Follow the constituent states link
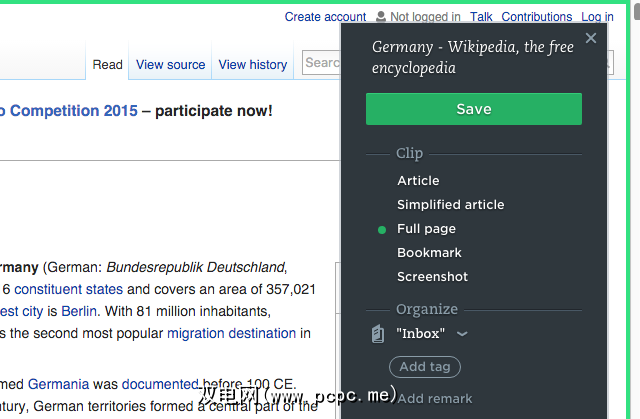The width and height of the screenshot is (640, 419). coord(69,289)
